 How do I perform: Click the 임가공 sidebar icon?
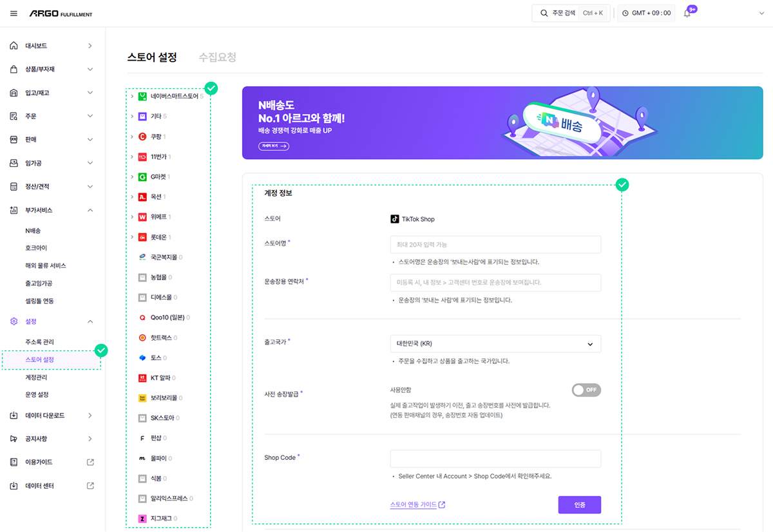click(x=14, y=163)
